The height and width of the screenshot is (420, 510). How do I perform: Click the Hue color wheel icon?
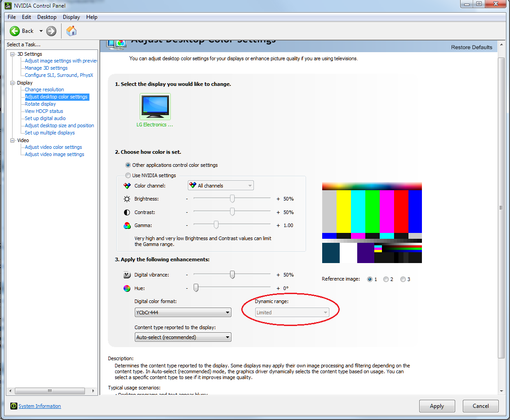tap(127, 288)
